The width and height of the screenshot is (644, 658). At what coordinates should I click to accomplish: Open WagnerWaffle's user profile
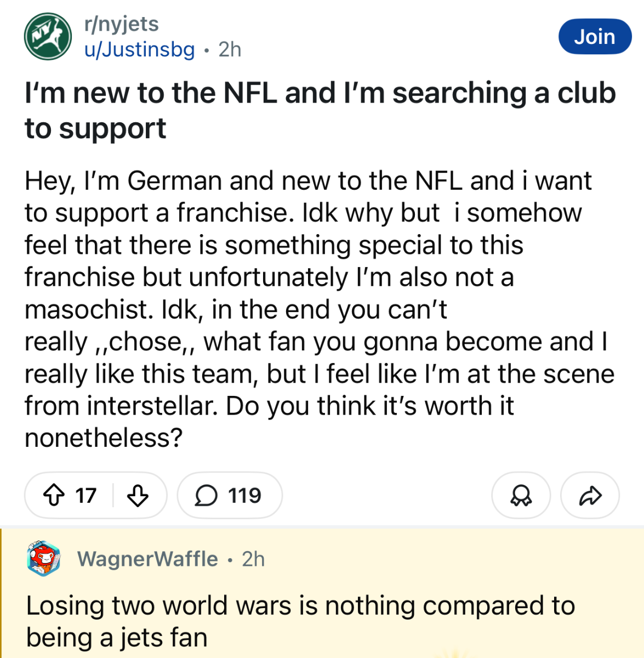pos(147,559)
